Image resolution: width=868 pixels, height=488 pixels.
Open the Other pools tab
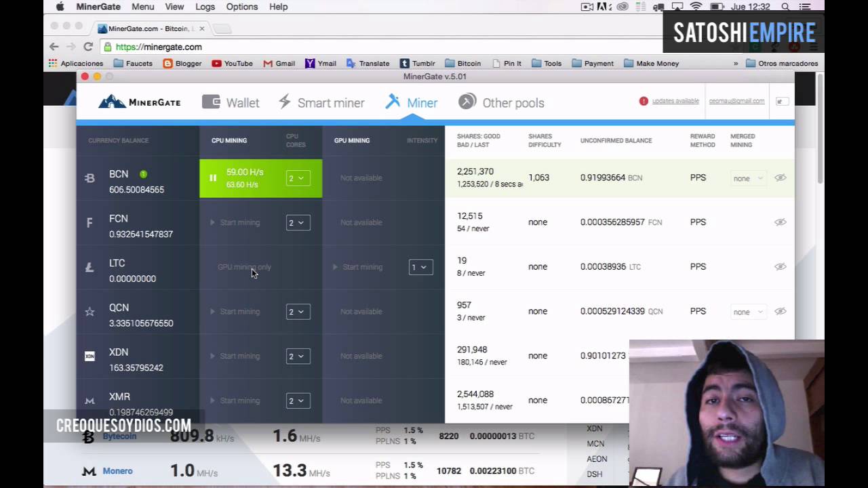point(501,102)
